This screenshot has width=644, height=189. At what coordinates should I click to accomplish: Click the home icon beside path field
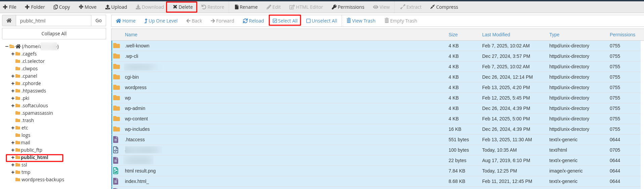[x=9, y=21]
